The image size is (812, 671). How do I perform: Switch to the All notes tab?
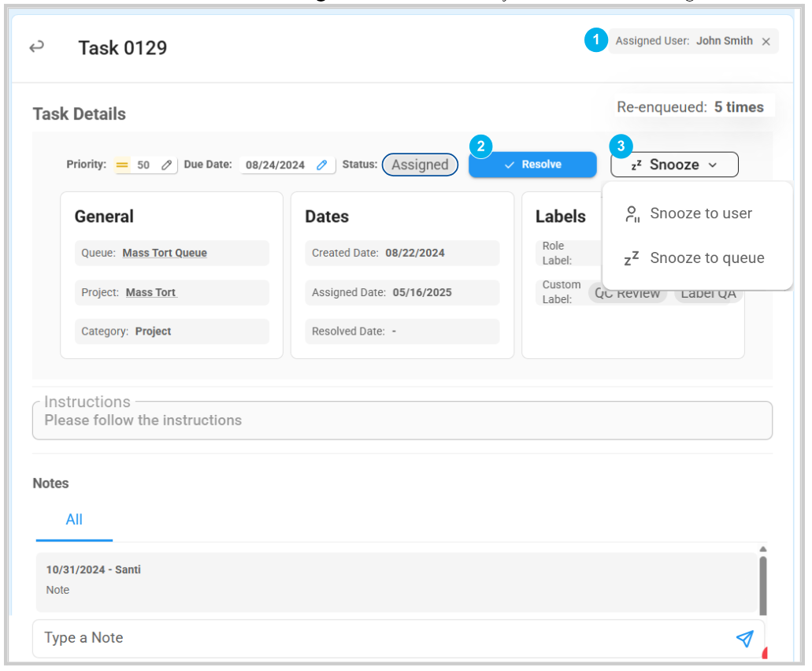pos(74,520)
